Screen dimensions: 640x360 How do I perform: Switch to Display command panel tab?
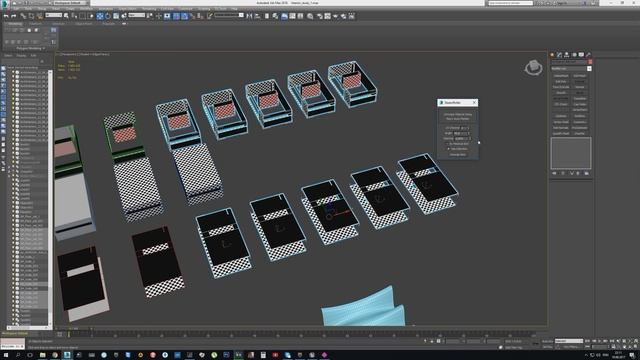tap(581, 55)
